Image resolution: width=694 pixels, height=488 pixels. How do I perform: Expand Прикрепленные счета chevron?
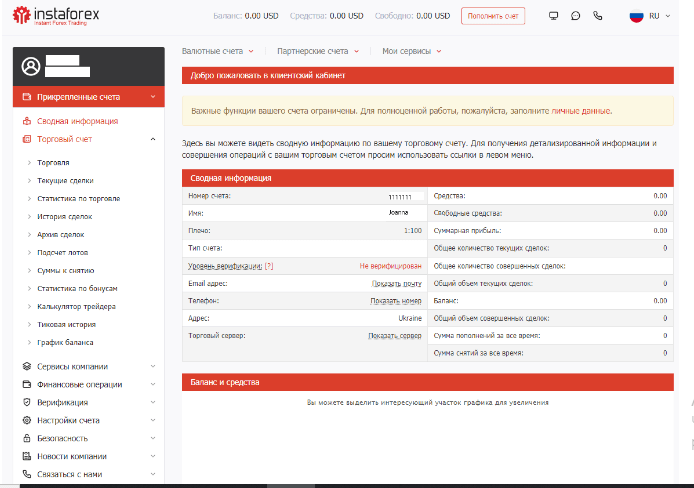tap(153, 96)
